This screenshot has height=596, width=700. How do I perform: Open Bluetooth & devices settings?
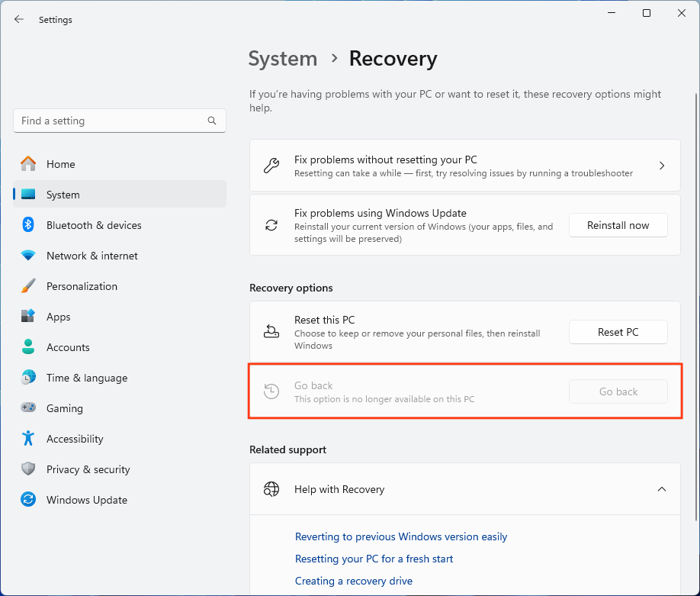point(94,225)
